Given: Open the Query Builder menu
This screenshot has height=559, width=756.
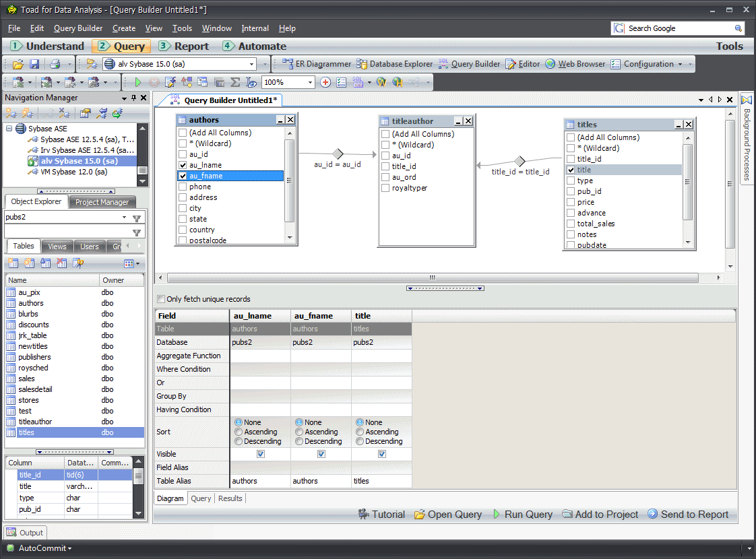Looking at the screenshot, I should [78, 28].
